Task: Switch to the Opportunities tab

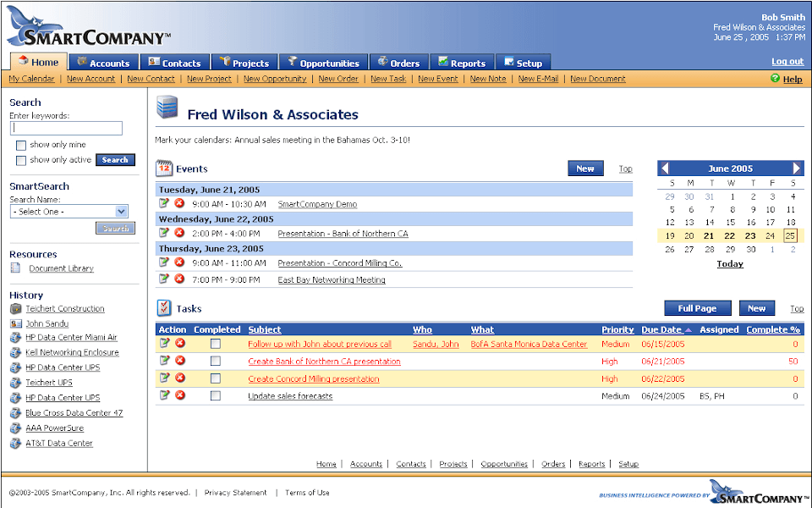Action: [x=324, y=62]
